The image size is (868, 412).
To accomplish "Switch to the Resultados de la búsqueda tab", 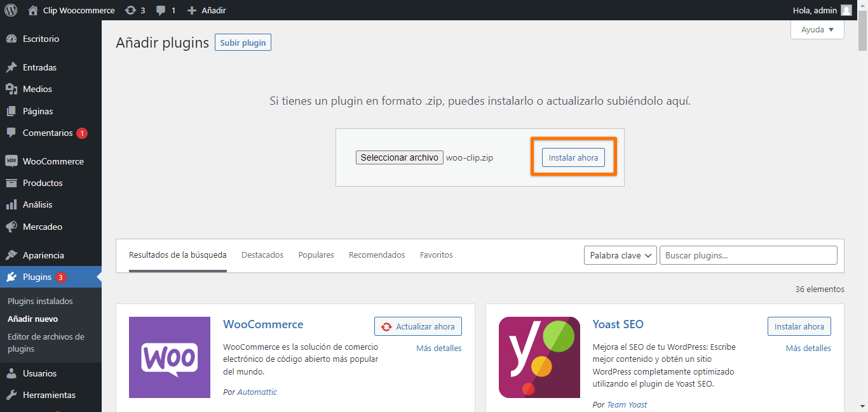I will pos(178,255).
